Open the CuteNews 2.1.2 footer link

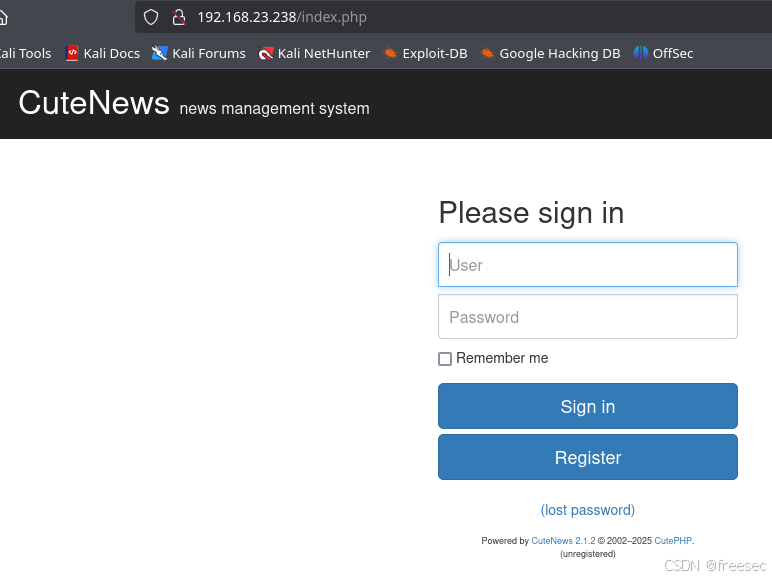[563, 541]
